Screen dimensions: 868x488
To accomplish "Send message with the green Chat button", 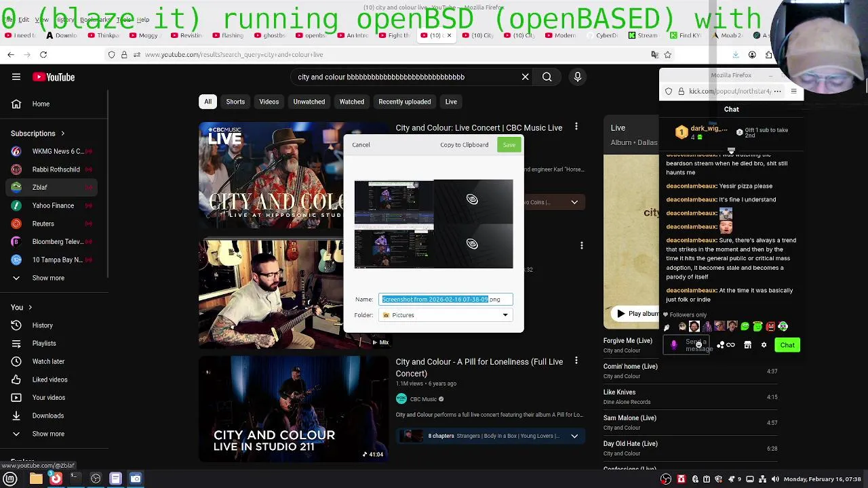I will tap(787, 345).
